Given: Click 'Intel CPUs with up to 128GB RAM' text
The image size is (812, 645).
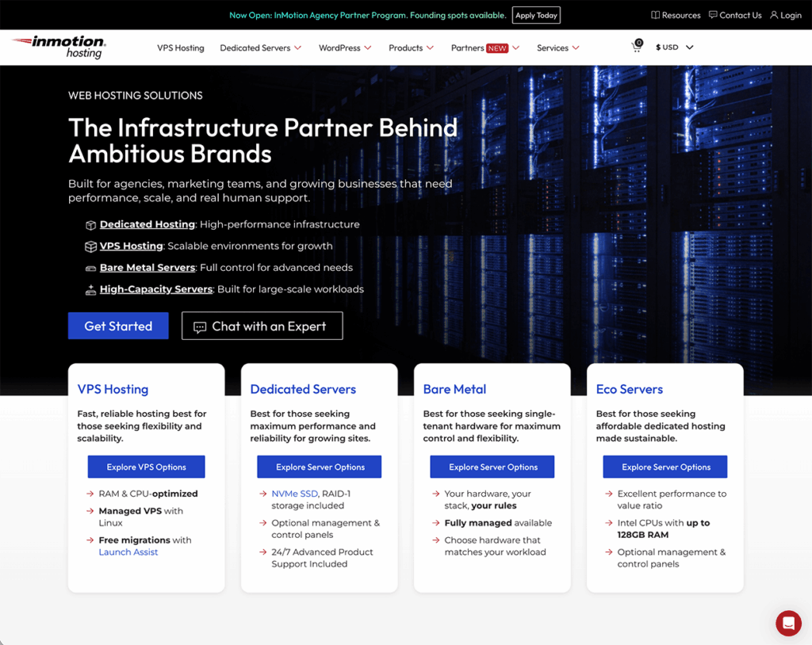Looking at the screenshot, I should point(664,529).
